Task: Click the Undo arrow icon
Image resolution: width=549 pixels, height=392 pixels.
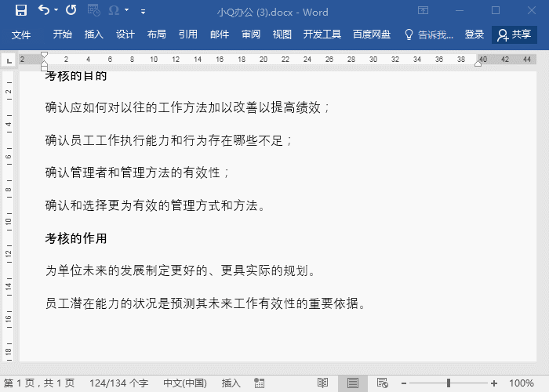Action: point(44,10)
